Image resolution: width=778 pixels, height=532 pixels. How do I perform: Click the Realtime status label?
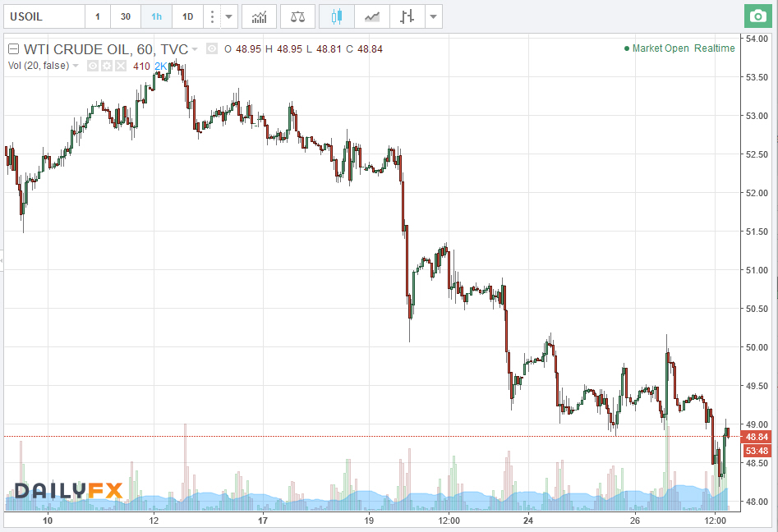[x=715, y=48]
